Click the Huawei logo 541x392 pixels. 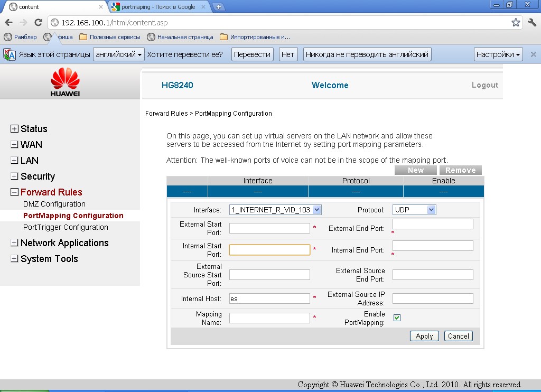pyautogui.click(x=65, y=83)
